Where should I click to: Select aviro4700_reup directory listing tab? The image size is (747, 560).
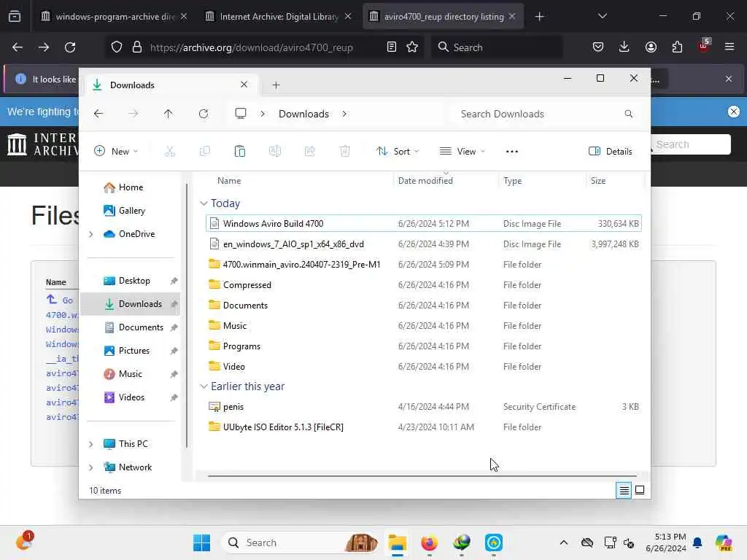tap(443, 16)
